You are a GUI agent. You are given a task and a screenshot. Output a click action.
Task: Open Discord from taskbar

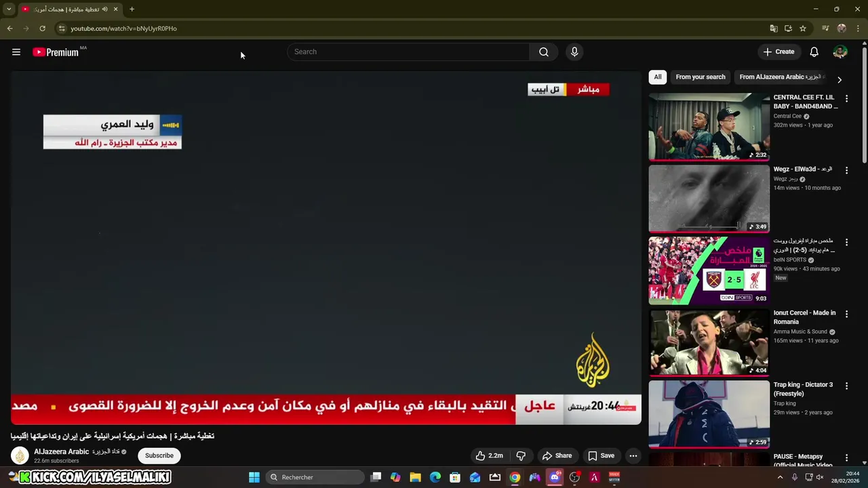555,477
